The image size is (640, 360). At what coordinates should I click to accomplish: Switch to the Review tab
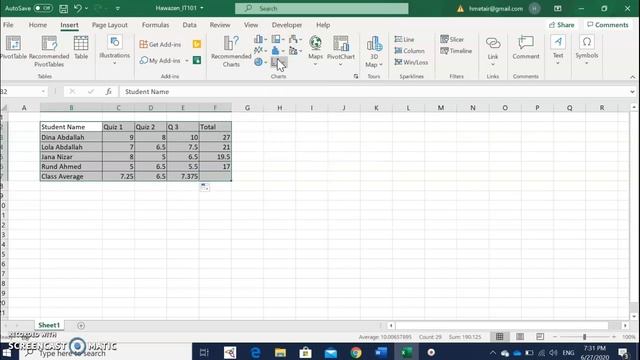(220, 25)
